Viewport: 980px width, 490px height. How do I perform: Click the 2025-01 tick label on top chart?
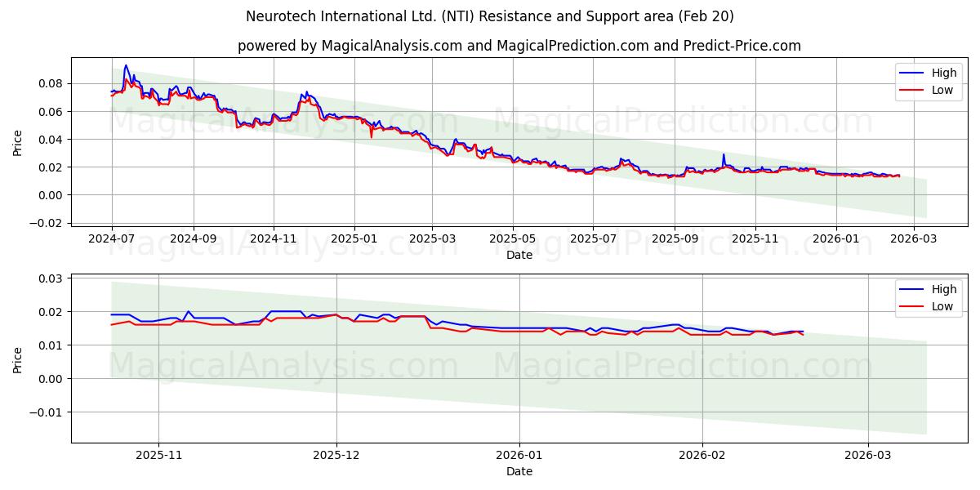click(354, 238)
